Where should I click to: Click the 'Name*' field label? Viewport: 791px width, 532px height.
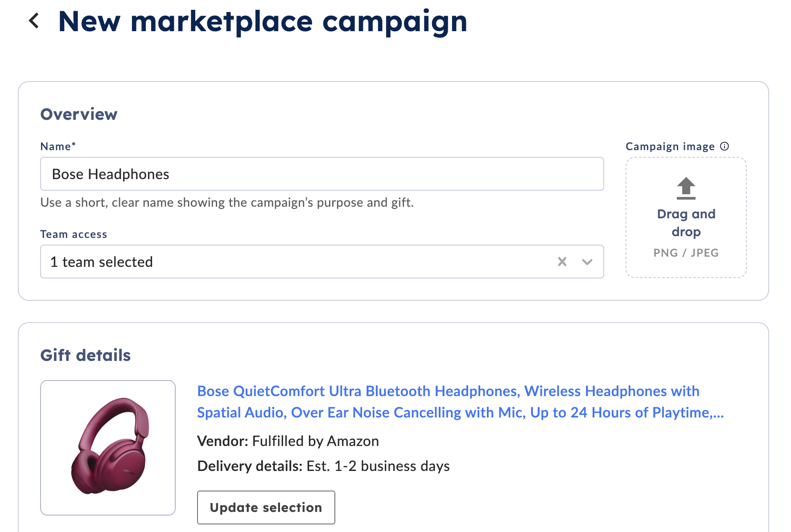[x=58, y=146]
